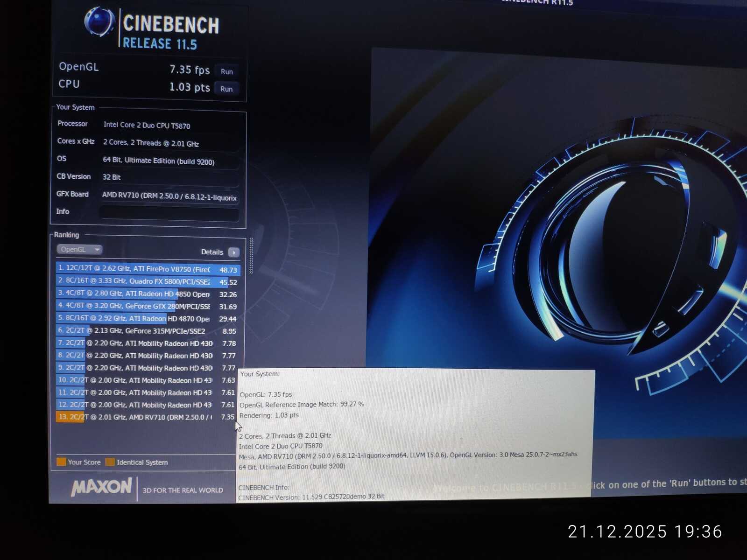This screenshot has height=560, width=747.
Task: Click the CINEBENCH sphere logo icon
Action: pos(99,22)
